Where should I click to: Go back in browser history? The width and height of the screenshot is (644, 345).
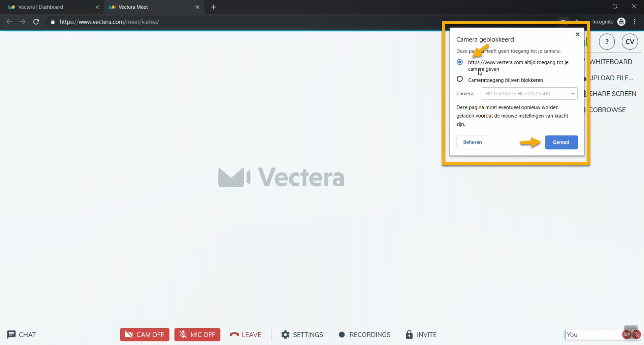[9, 22]
